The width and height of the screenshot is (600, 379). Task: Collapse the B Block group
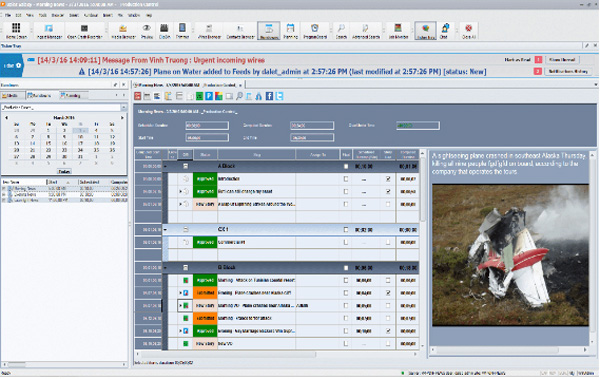165,268
